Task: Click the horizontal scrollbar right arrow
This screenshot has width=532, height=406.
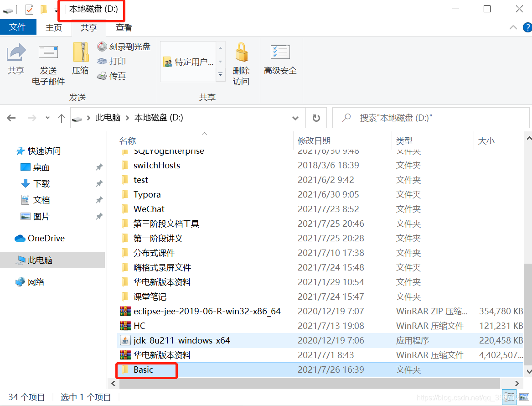Action: (517, 383)
